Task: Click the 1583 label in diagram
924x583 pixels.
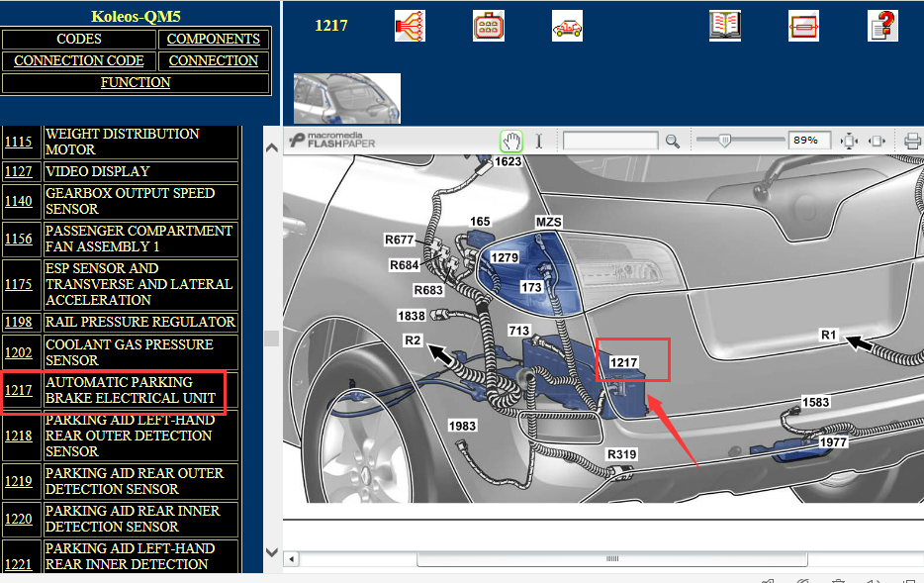Action: coord(815,402)
